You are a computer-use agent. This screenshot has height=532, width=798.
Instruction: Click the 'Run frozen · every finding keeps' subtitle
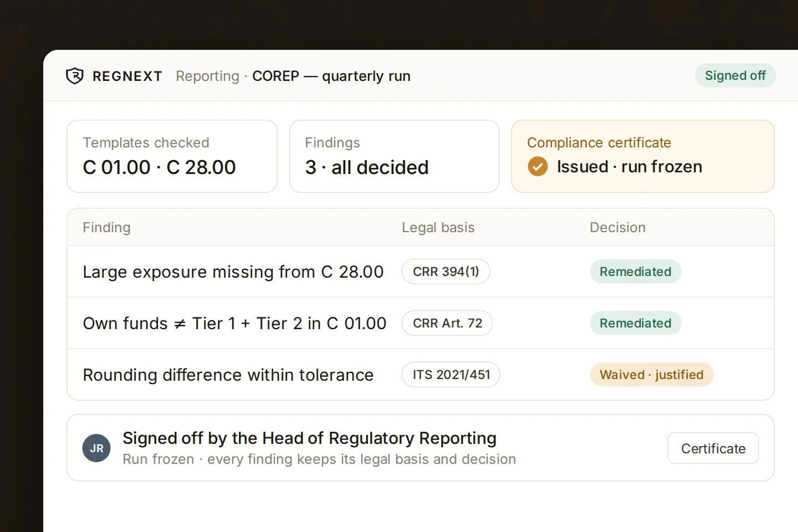319,459
